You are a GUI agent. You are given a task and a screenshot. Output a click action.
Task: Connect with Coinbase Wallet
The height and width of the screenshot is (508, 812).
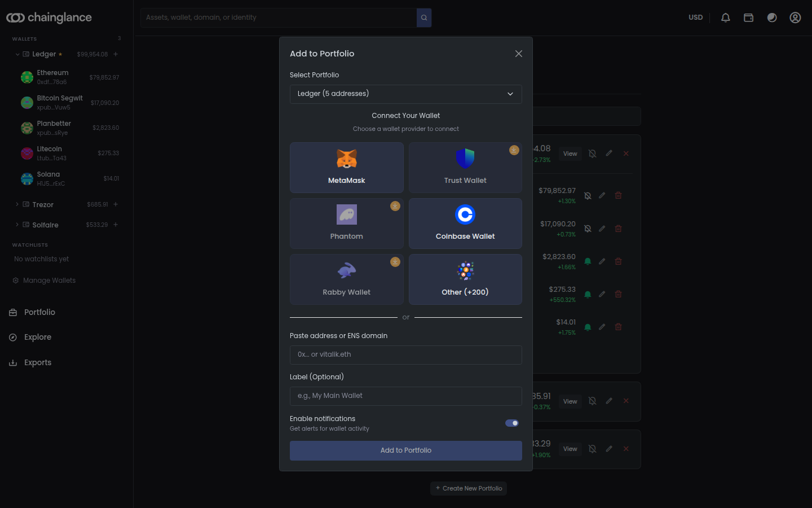465,224
